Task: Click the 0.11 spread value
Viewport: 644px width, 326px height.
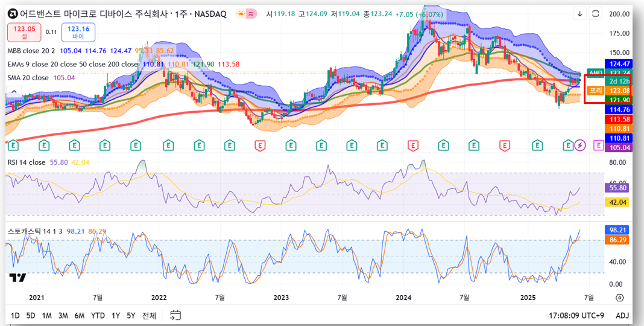Action: click(x=51, y=32)
